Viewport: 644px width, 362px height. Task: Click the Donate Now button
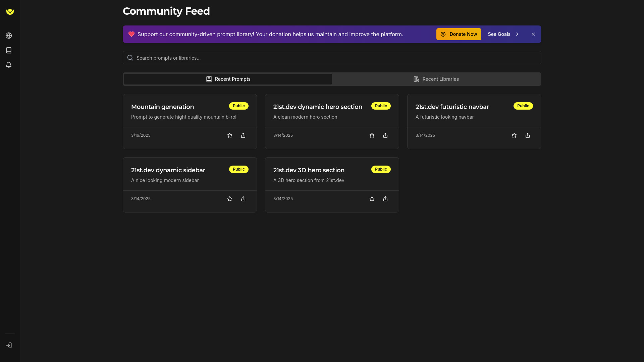[459, 34]
